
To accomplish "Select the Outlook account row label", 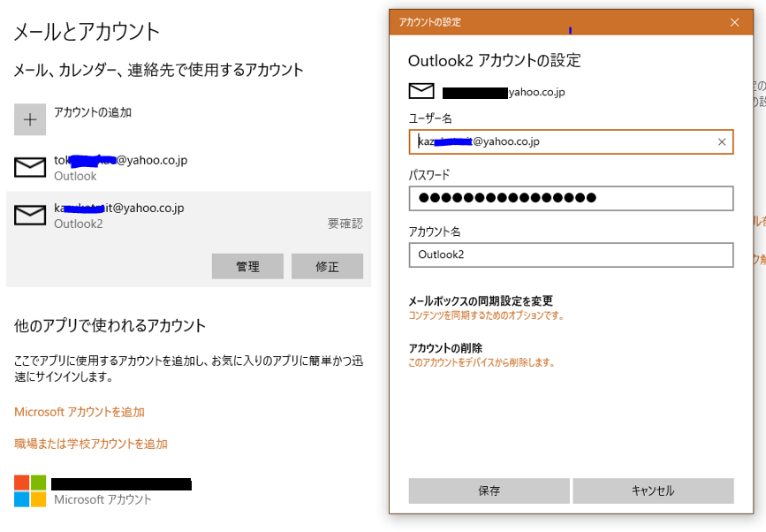I will click(x=75, y=177).
